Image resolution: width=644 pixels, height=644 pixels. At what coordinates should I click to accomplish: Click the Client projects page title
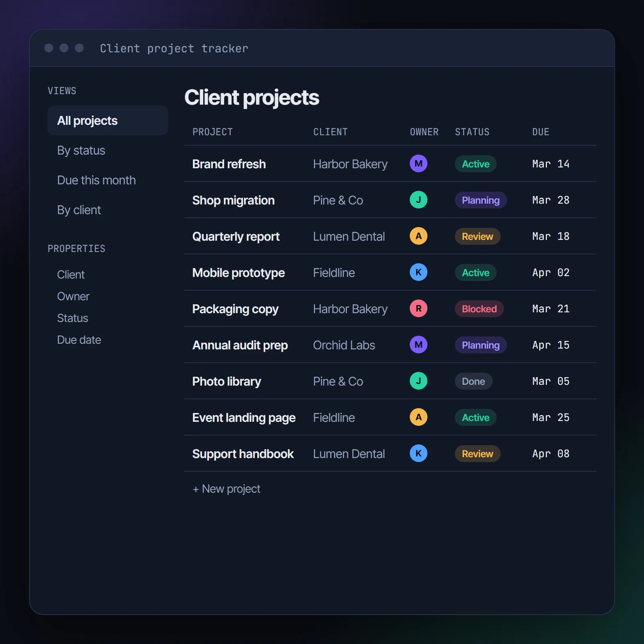click(252, 98)
